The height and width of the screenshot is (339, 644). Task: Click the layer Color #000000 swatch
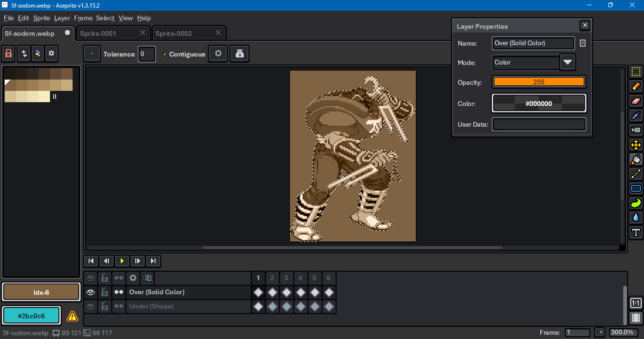click(538, 104)
